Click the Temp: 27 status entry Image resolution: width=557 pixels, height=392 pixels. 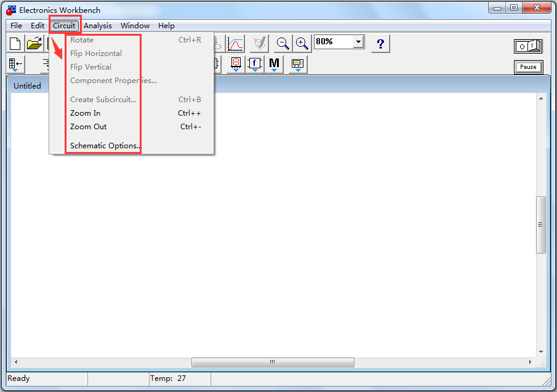click(167, 378)
